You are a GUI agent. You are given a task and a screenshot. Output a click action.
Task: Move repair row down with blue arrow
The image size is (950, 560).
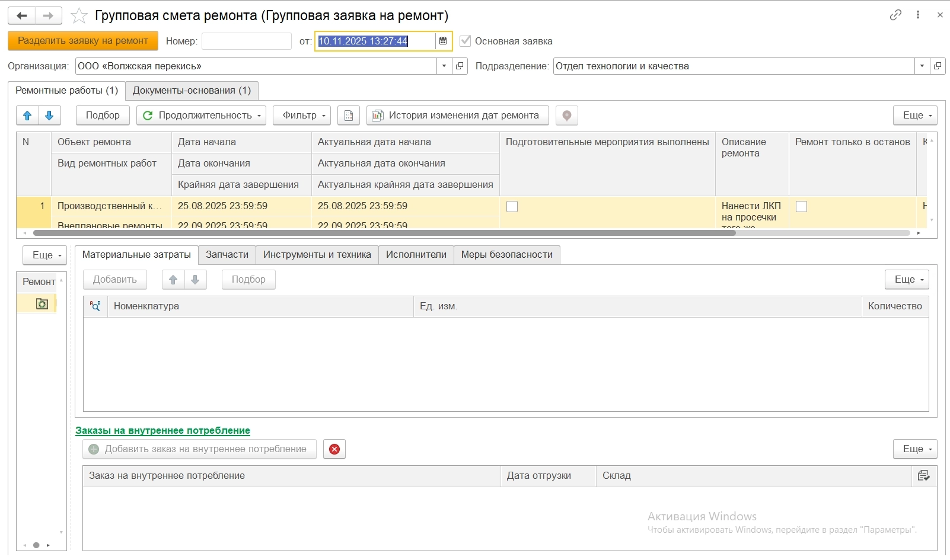point(50,116)
